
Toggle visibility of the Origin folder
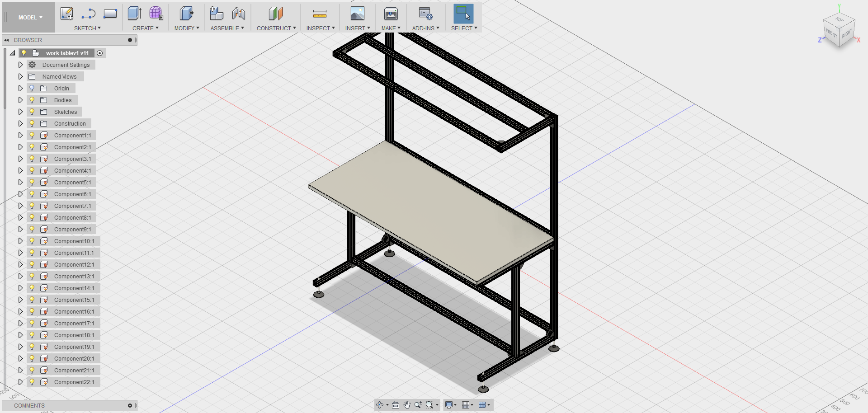(31, 88)
